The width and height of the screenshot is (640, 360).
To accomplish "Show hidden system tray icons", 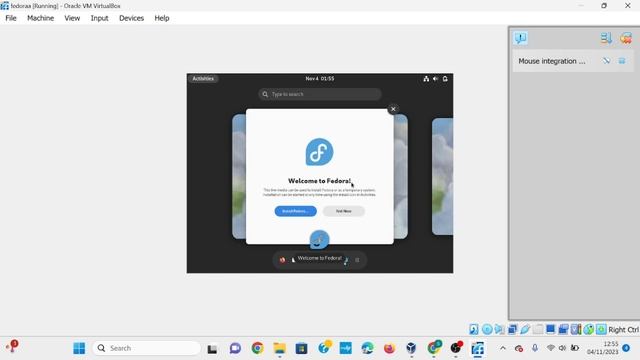I will click(503, 348).
